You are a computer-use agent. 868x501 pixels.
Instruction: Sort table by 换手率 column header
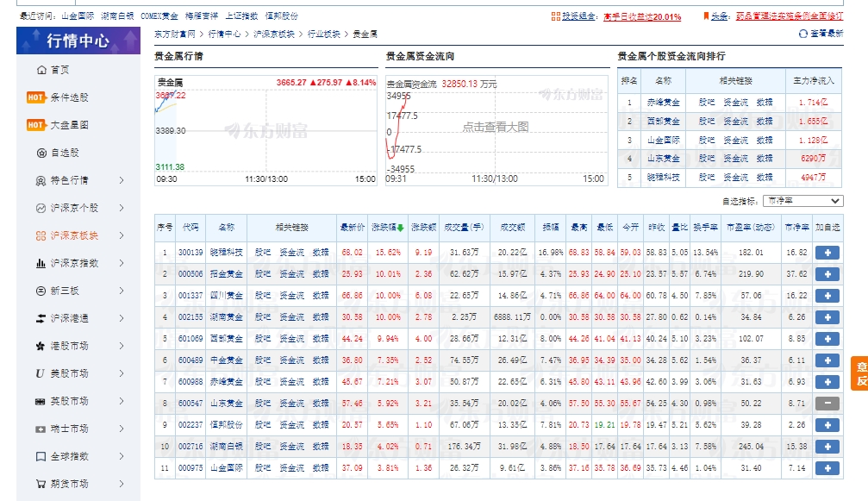[x=705, y=227]
